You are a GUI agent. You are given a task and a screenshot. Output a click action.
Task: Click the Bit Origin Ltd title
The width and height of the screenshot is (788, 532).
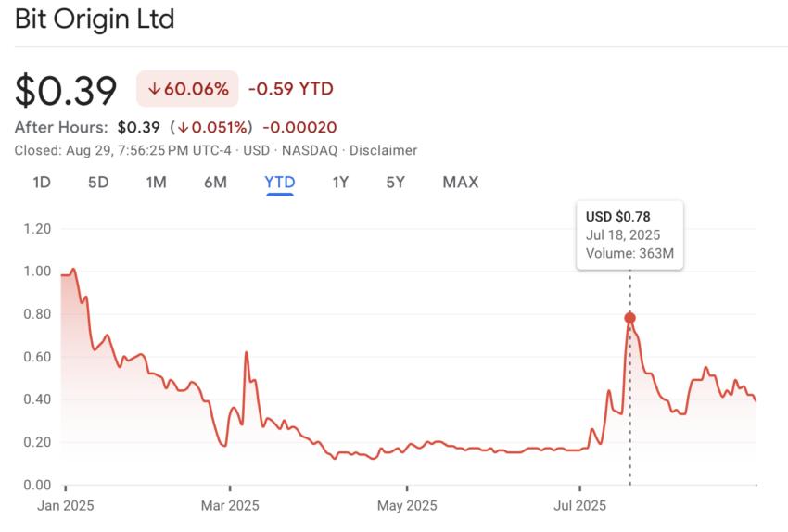click(x=95, y=19)
